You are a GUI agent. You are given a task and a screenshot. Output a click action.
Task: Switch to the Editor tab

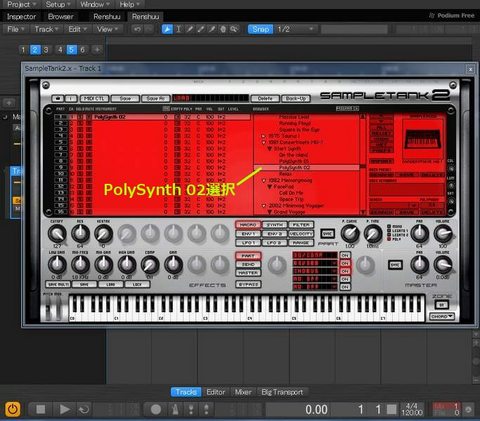click(216, 392)
